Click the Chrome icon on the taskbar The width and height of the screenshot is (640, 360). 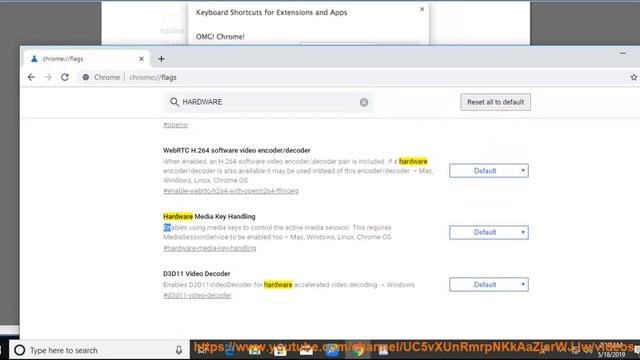pyautogui.click(x=358, y=350)
